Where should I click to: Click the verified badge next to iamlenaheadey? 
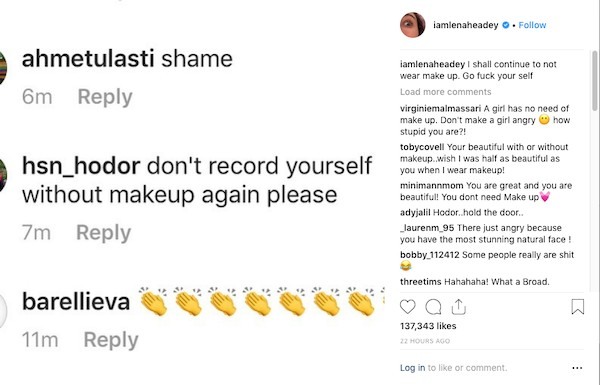click(x=505, y=25)
